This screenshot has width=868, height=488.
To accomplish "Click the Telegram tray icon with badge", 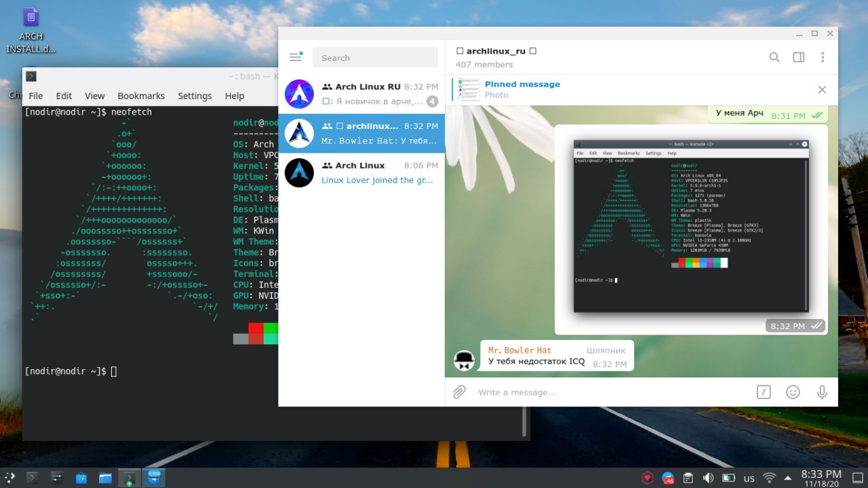I will point(668,478).
